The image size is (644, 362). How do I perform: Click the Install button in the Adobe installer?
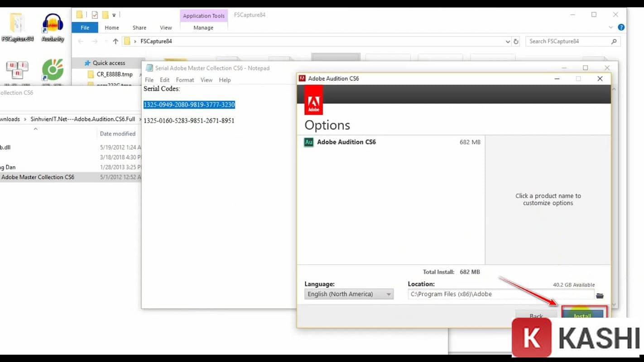coord(582,314)
